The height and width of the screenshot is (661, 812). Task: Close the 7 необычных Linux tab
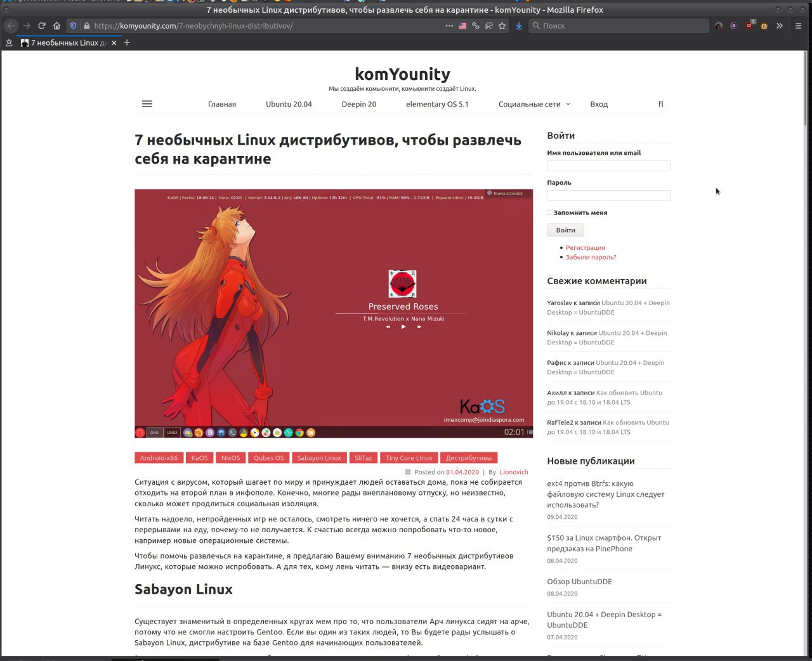[x=114, y=43]
